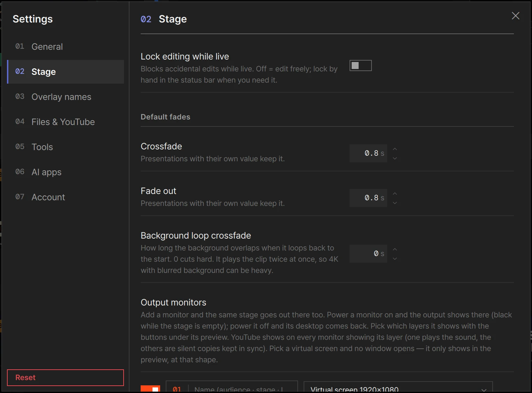
Task: Click the Fade out duration field
Action: [368, 198]
